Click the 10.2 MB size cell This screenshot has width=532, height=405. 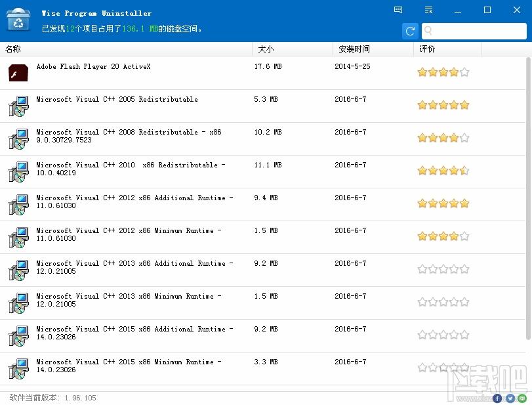[268, 132]
